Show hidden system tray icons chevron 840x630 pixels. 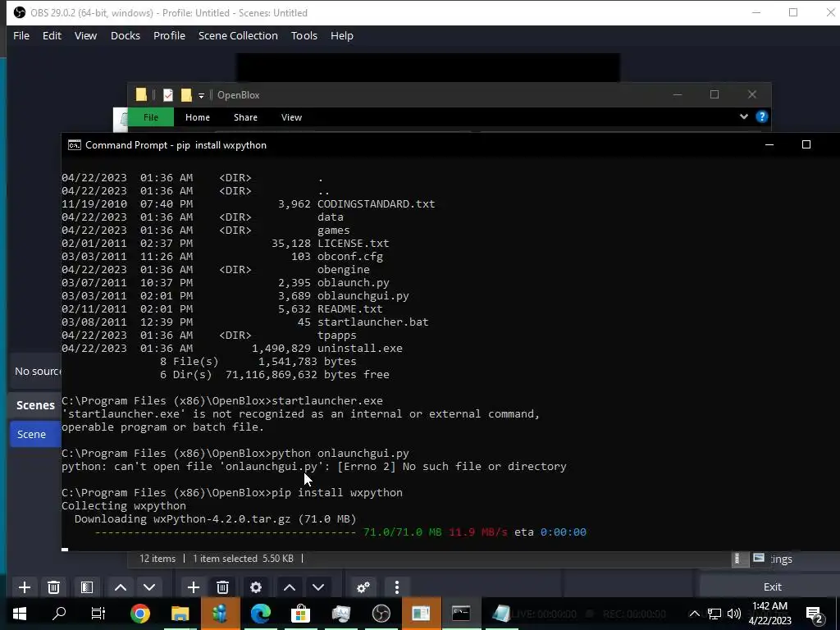[694, 614]
